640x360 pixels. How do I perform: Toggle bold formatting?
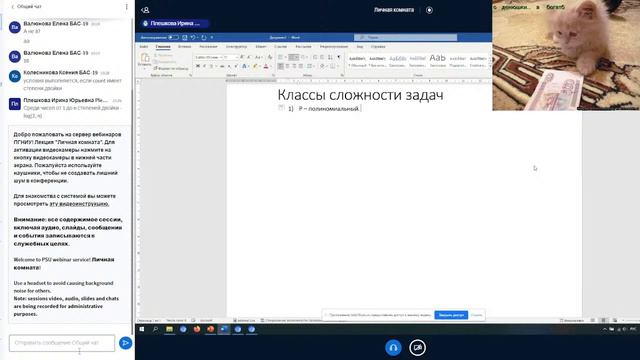tap(198, 66)
